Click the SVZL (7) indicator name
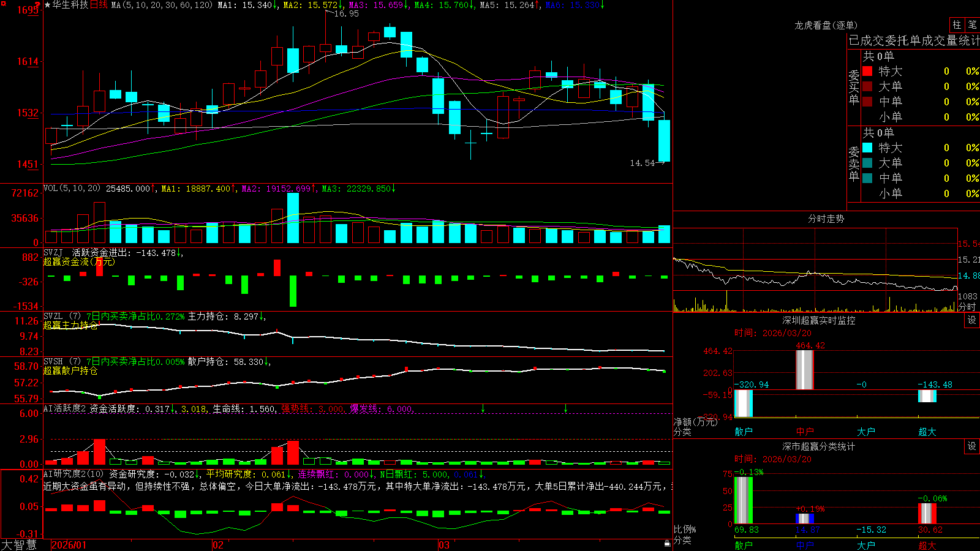Viewport: 980px width, 551px height. pyautogui.click(x=62, y=317)
